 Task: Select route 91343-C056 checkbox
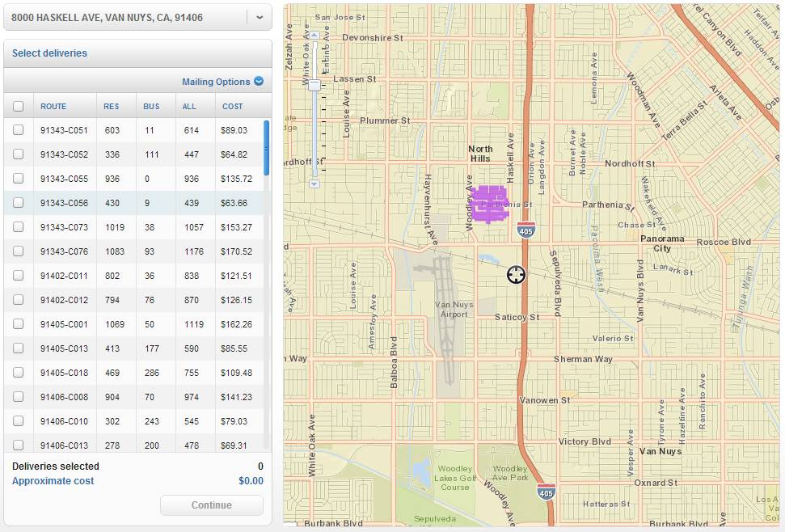pos(18,203)
